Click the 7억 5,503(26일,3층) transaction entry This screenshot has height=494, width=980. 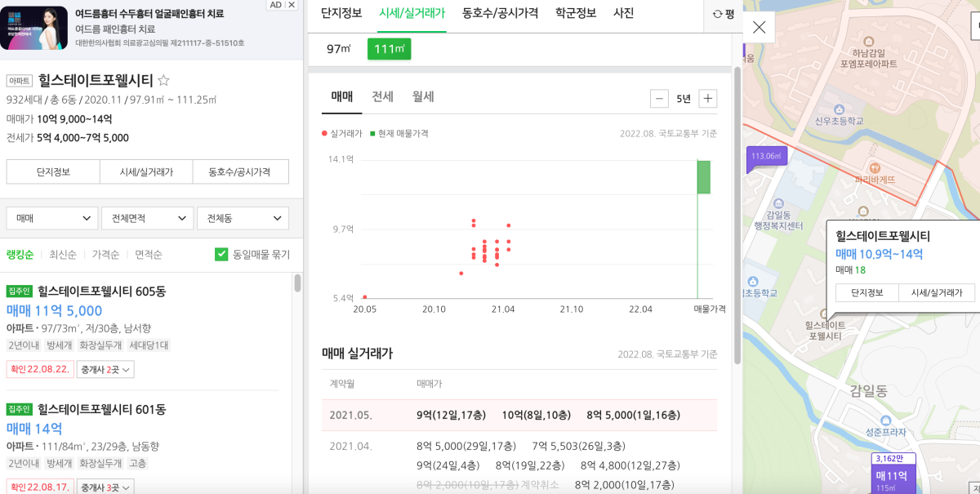point(579,446)
